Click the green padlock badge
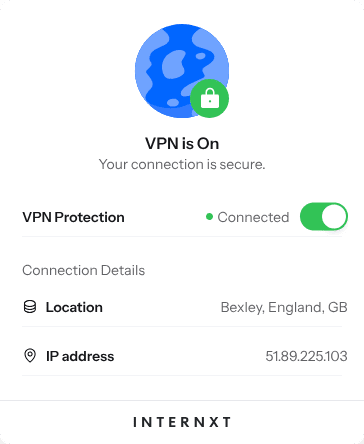Screen dimensions: 364x444 pyautogui.click(x=209, y=99)
